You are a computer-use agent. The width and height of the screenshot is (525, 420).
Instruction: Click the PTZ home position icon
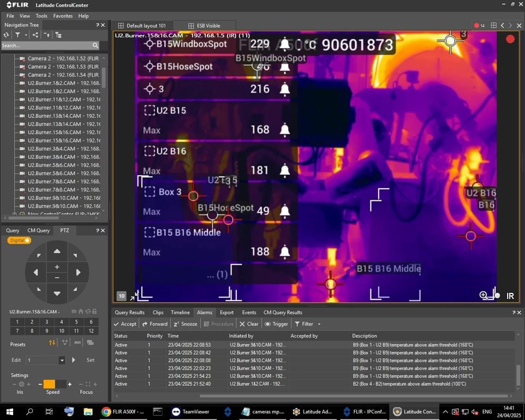click(x=81, y=311)
